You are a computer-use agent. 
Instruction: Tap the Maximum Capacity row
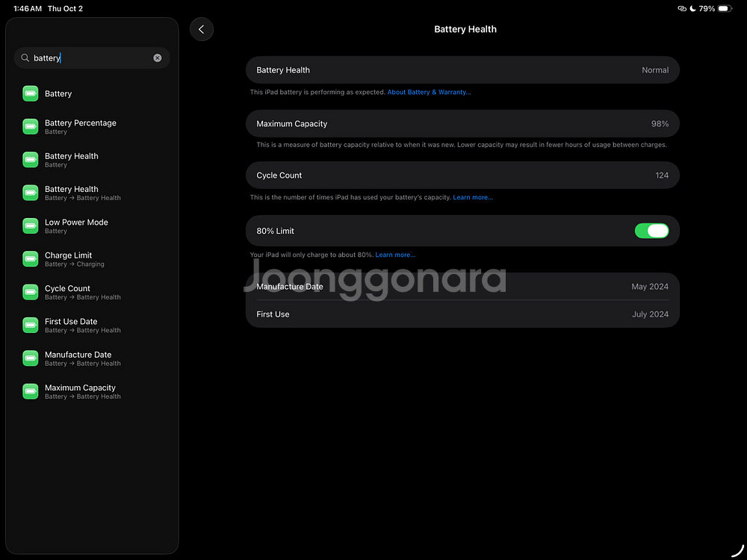coord(462,124)
